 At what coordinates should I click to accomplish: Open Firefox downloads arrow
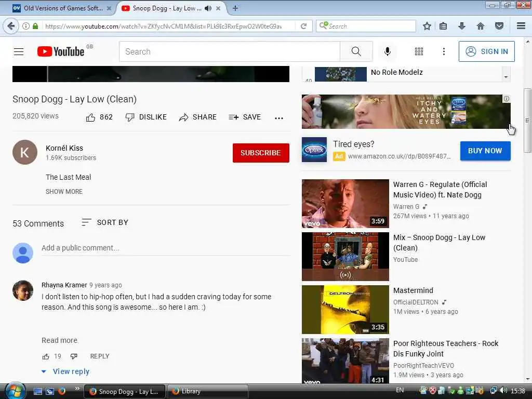pyautogui.click(x=462, y=26)
